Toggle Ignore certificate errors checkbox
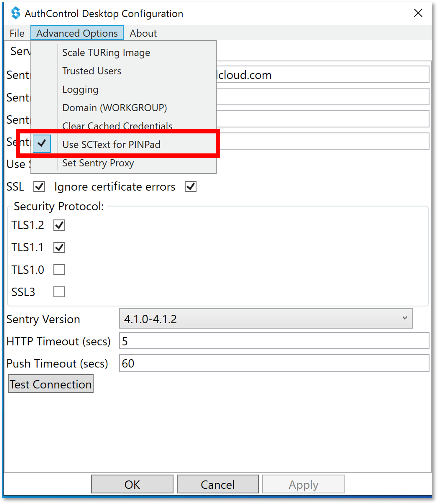Viewport: 438px width, 504px height. [x=190, y=187]
